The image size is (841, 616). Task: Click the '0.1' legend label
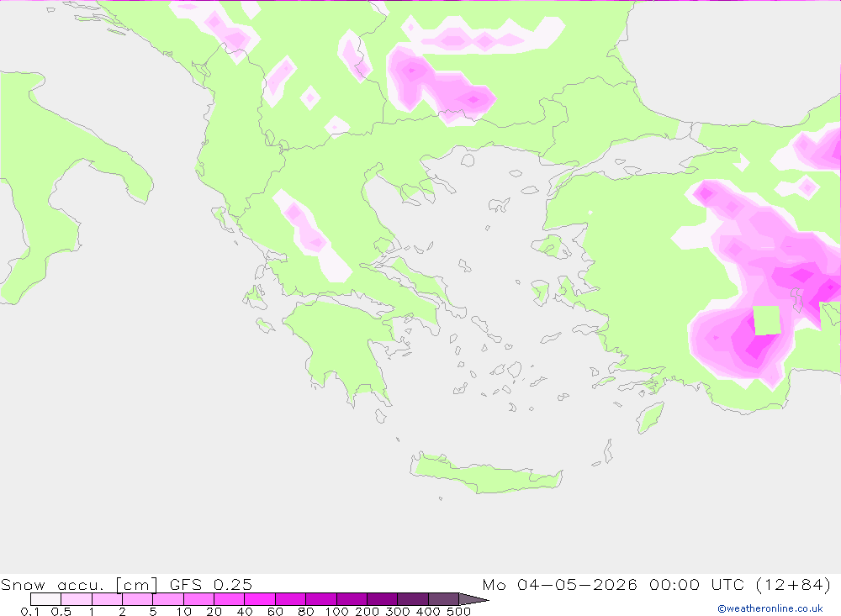pyautogui.click(x=30, y=611)
